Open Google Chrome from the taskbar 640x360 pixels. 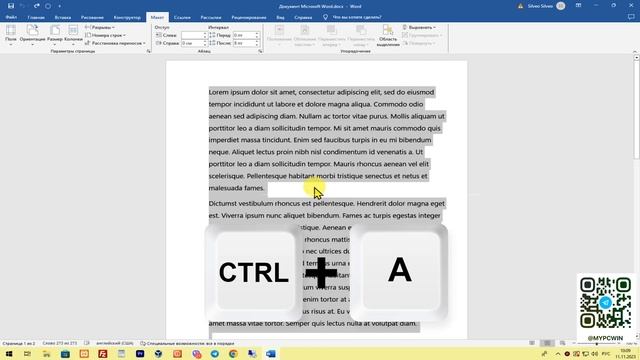coord(233,354)
